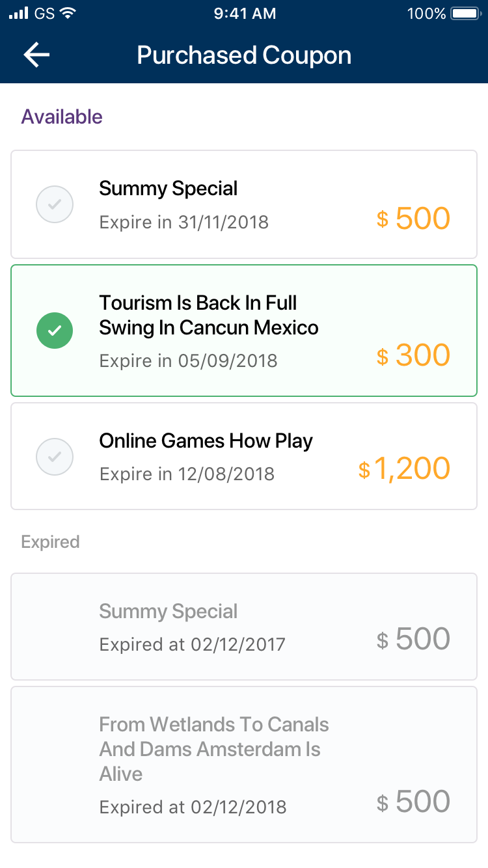Tap the Wi-Fi signal icon

pos(67,13)
